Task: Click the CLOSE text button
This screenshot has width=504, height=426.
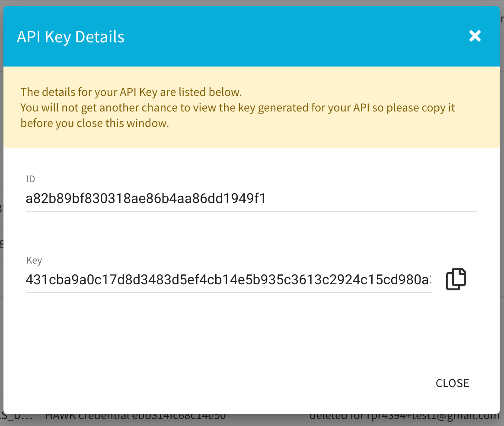Action: pos(452,383)
